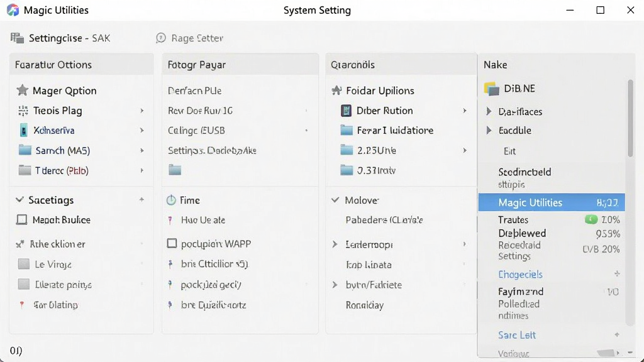
Task: Click the Rage Cetter help icon
Action: 160,38
